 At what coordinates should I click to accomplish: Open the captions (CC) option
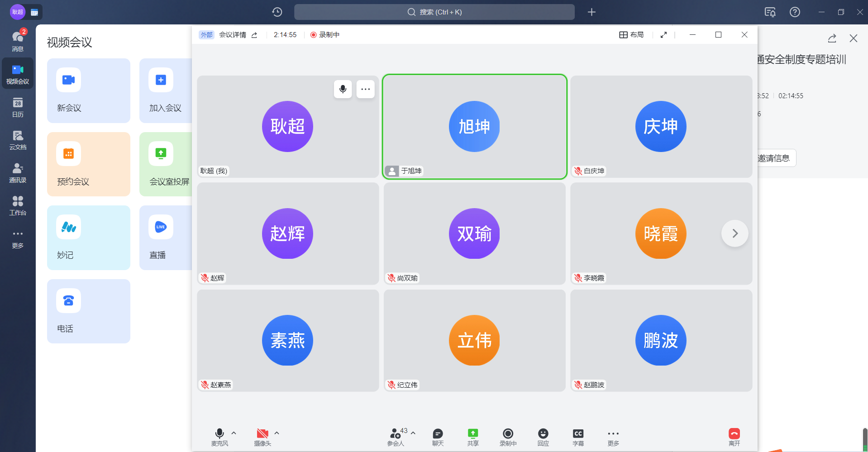click(x=578, y=437)
